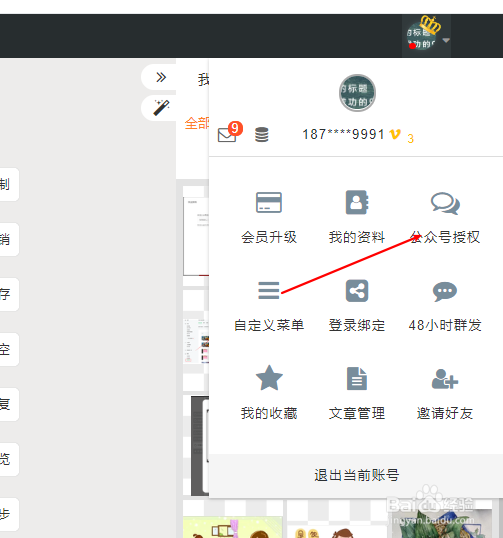Viewport: 503px width, 538px height.
Task: Click the large profile avatar in popup
Action: tap(357, 93)
